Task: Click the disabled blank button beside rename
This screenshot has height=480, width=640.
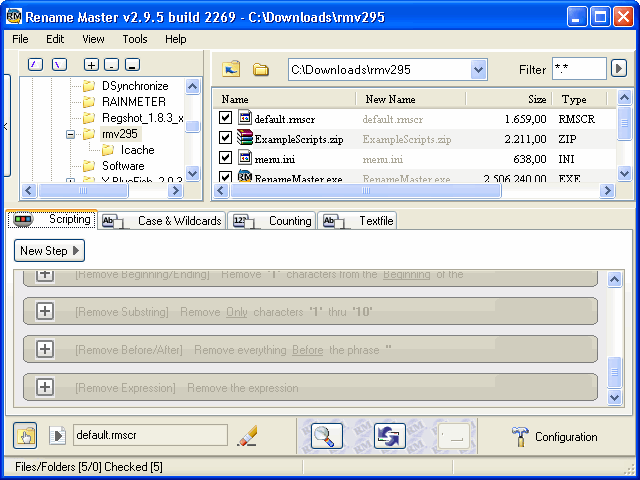Action: pos(453,436)
